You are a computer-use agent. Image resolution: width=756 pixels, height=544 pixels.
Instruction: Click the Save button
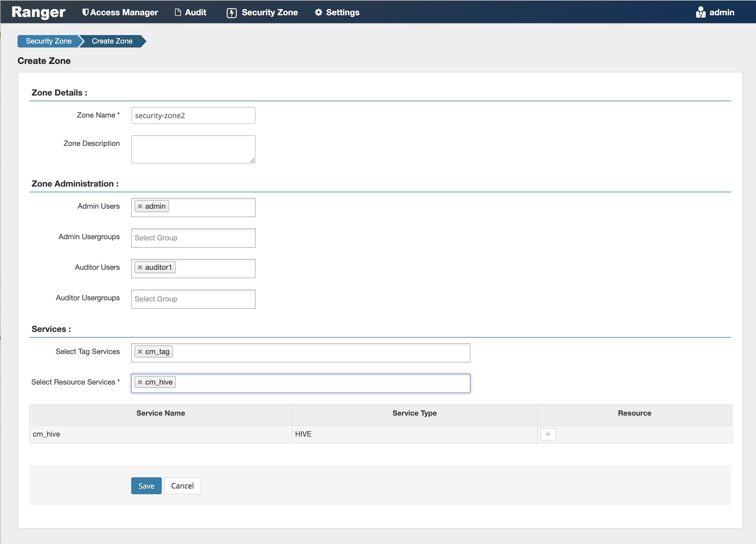[x=146, y=486]
